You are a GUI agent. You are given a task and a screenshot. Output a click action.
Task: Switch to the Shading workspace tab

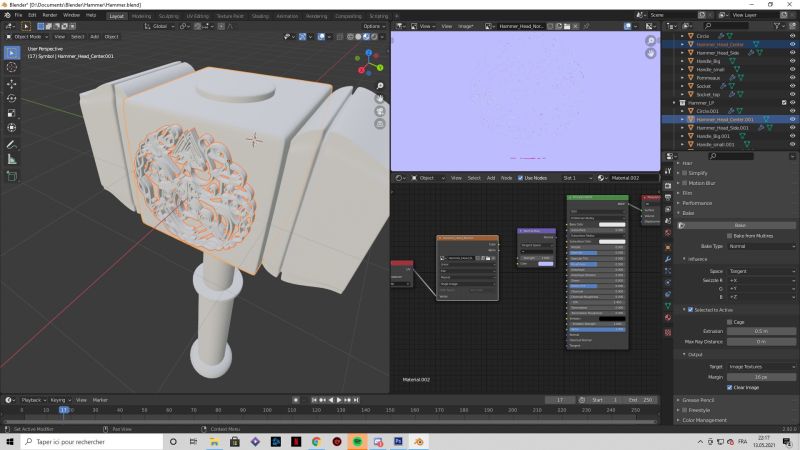(x=260, y=16)
